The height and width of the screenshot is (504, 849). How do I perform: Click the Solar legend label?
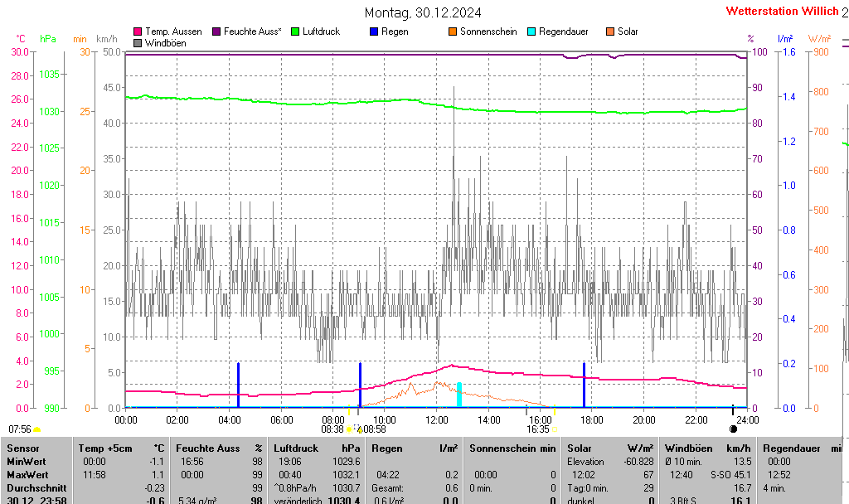coord(628,31)
